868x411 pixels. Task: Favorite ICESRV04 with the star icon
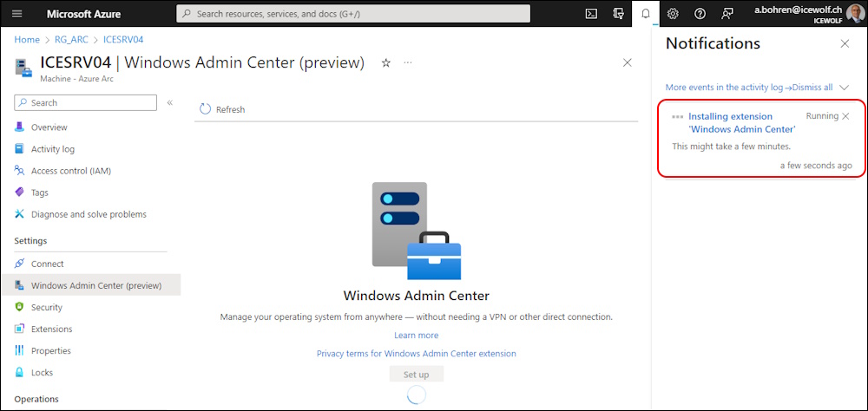click(386, 63)
